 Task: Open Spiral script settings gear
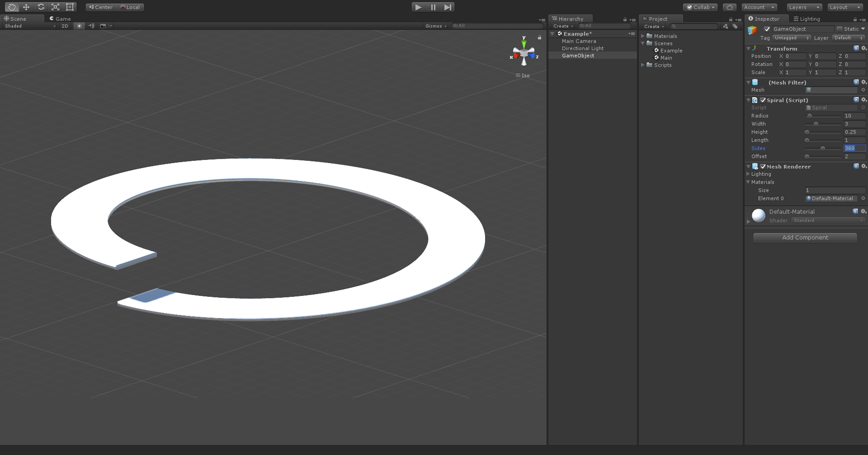click(863, 100)
